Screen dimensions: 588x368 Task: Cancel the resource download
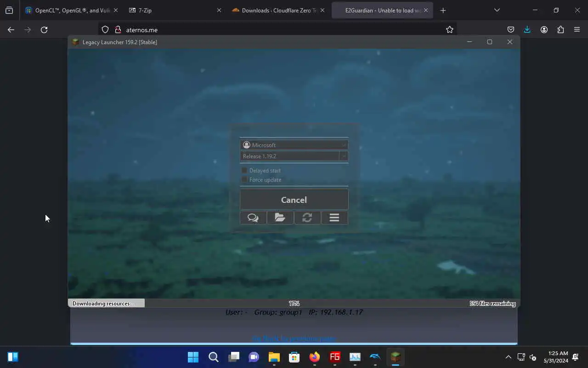(294, 200)
